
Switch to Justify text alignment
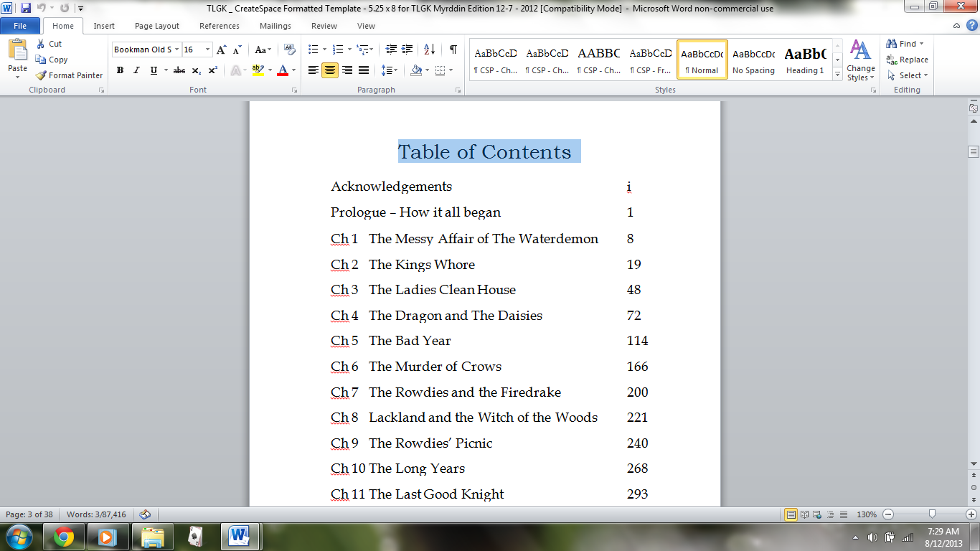364,70
